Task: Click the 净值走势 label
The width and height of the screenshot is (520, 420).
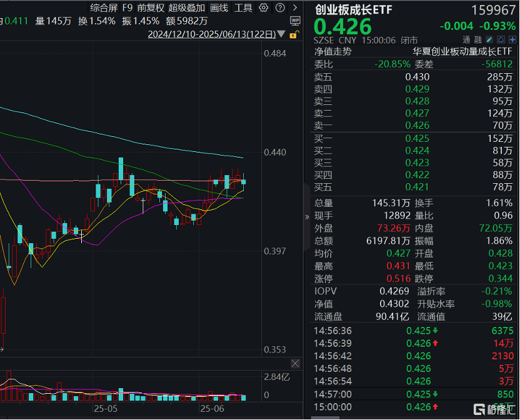Action: point(332,51)
